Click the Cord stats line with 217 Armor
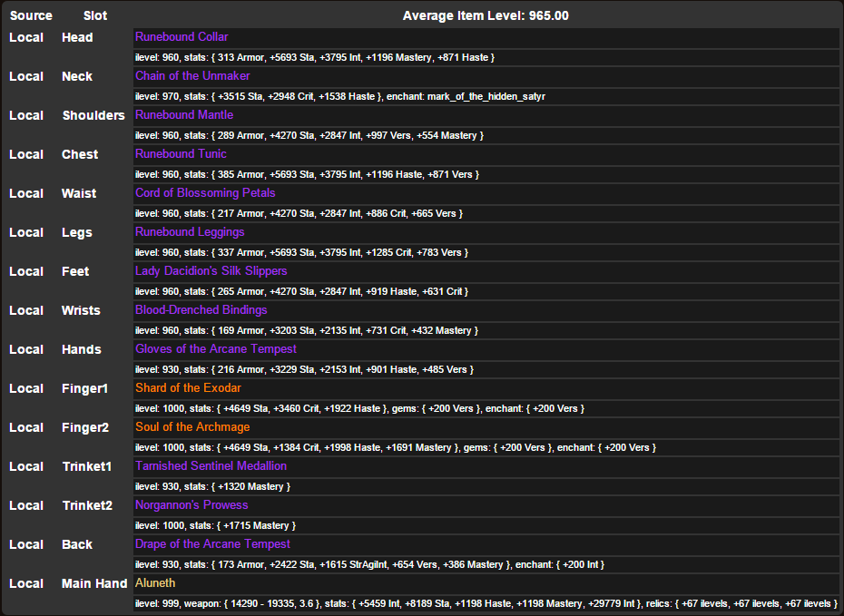Image resolution: width=844 pixels, height=616 pixels. (299, 213)
